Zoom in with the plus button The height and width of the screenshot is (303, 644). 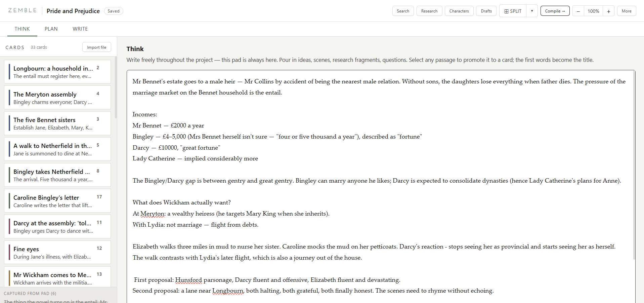(608, 11)
